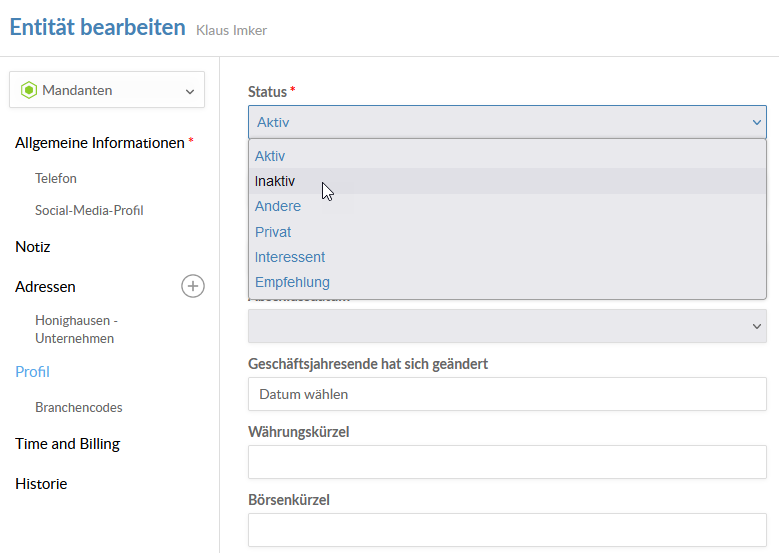
Task: Click the plus icon next to Adressen
Action: pos(193,286)
